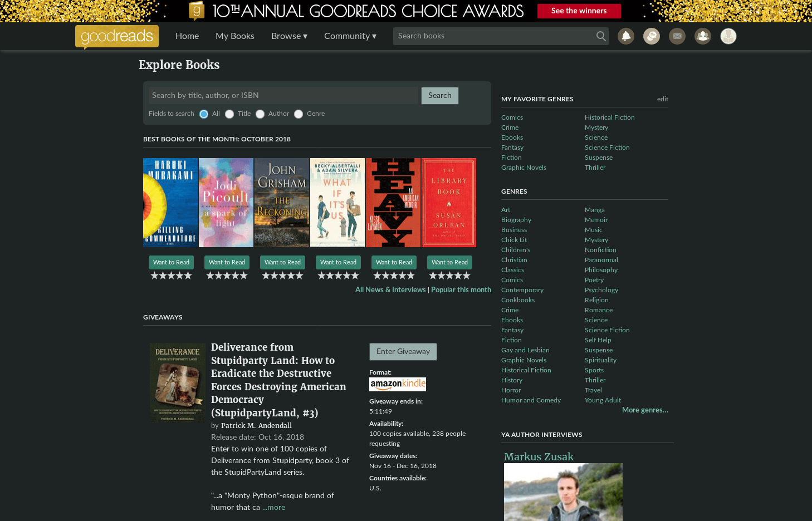
Task: Mark Heavy as Want to Read
Action: (x=394, y=263)
